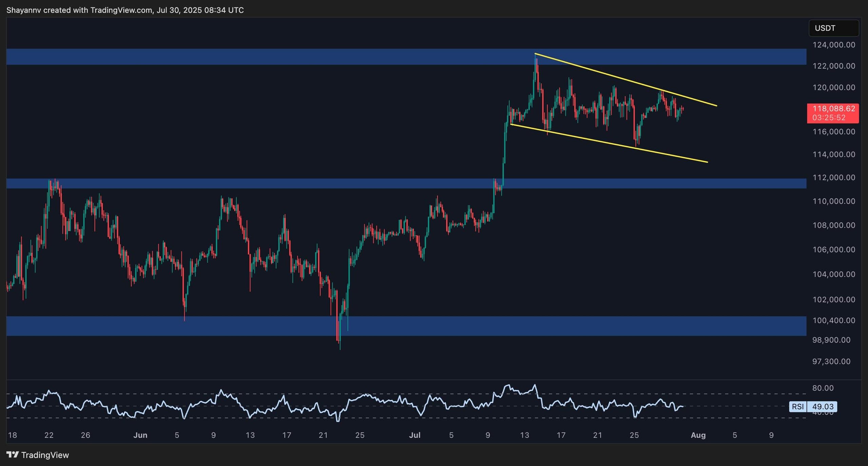Image resolution: width=868 pixels, height=466 pixels.
Task: Click the TradingView logo icon
Action: pyautogui.click(x=13, y=454)
